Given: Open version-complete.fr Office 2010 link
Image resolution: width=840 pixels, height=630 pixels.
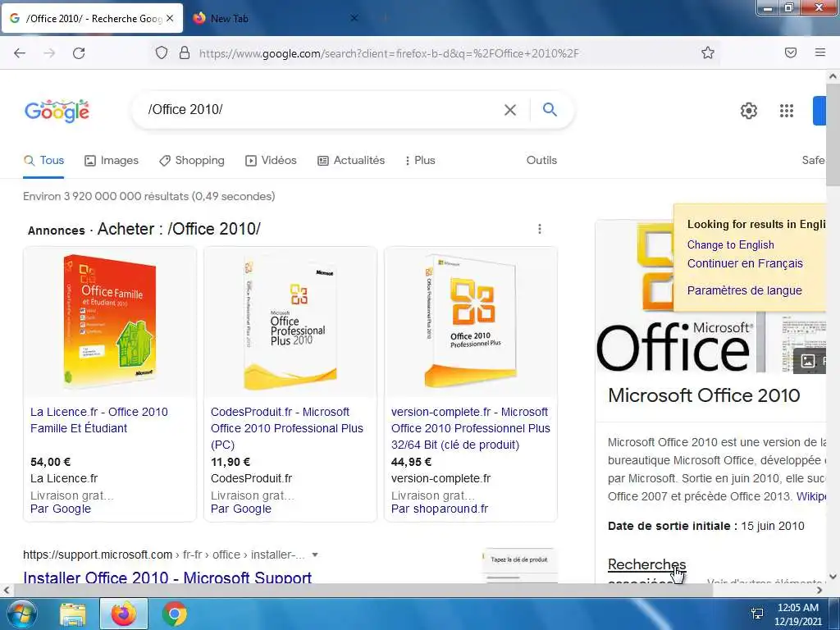Looking at the screenshot, I should click(x=471, y=428).
